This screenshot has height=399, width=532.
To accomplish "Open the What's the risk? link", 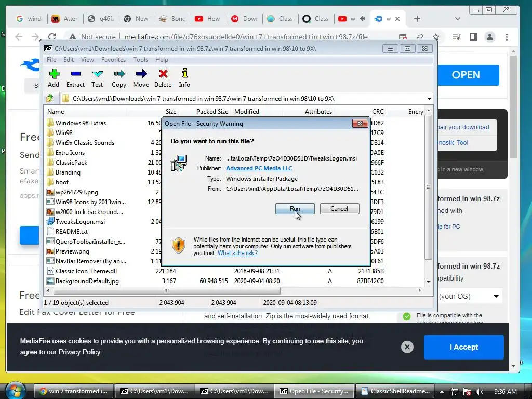I will pyautogui.click(x=237, y=253).
